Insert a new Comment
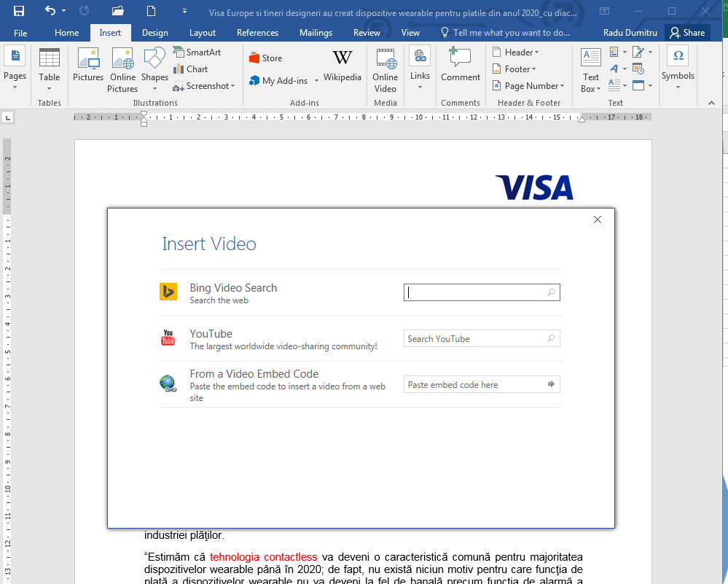 (460, 66)
